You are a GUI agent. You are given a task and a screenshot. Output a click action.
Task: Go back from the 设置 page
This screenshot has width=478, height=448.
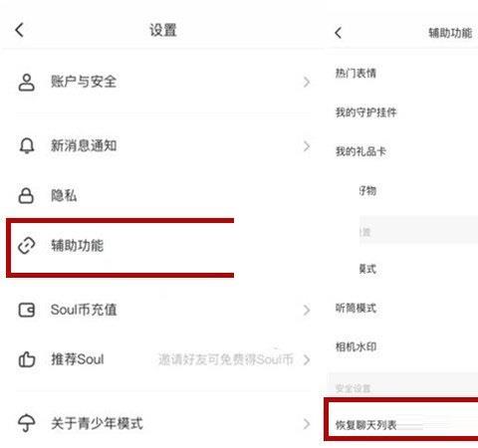coord(19,30)
